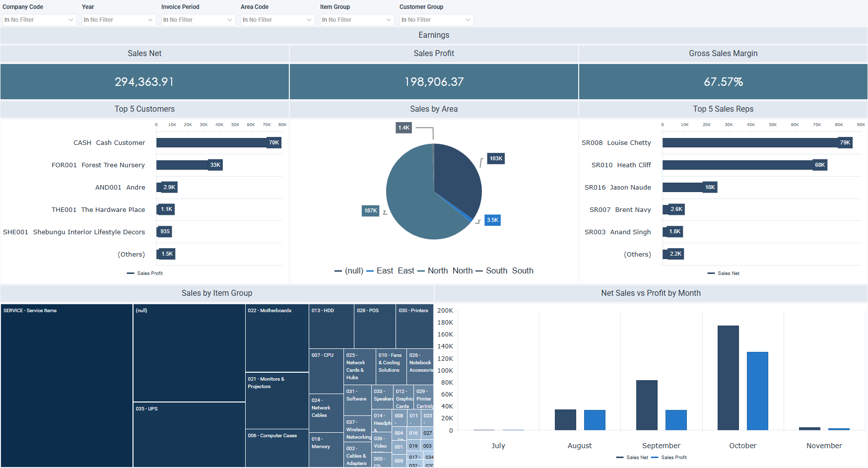The height and width of the screenshot is (468, 868).
Task: Click the Net Sales vs Profit by Month title
Action: 651,293
